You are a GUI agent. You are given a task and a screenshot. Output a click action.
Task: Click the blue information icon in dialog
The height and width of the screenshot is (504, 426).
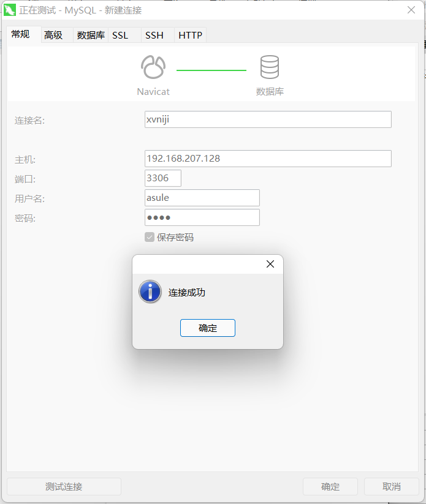150,291
